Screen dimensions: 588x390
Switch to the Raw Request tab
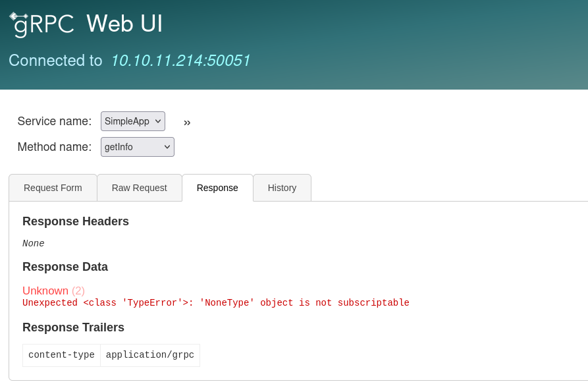139,188
